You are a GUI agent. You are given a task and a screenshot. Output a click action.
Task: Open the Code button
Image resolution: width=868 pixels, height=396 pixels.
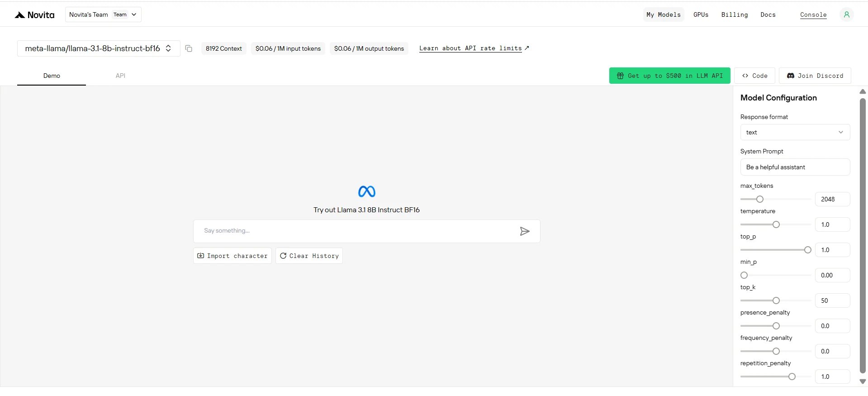tap(754, 76)
